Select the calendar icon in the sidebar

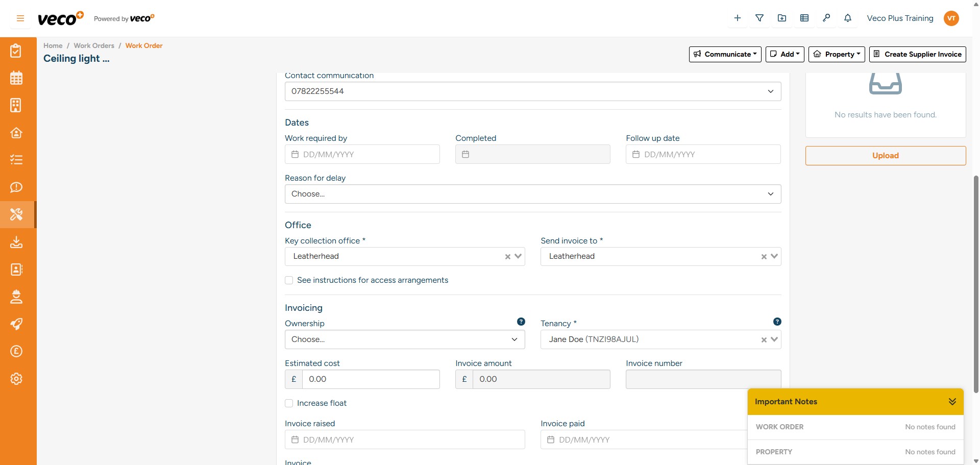pos(16,78)
